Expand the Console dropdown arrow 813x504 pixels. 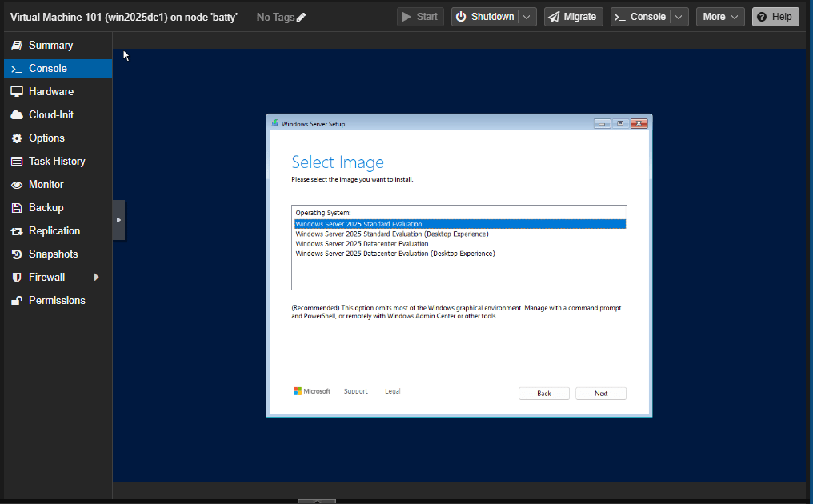pos(679,17)
